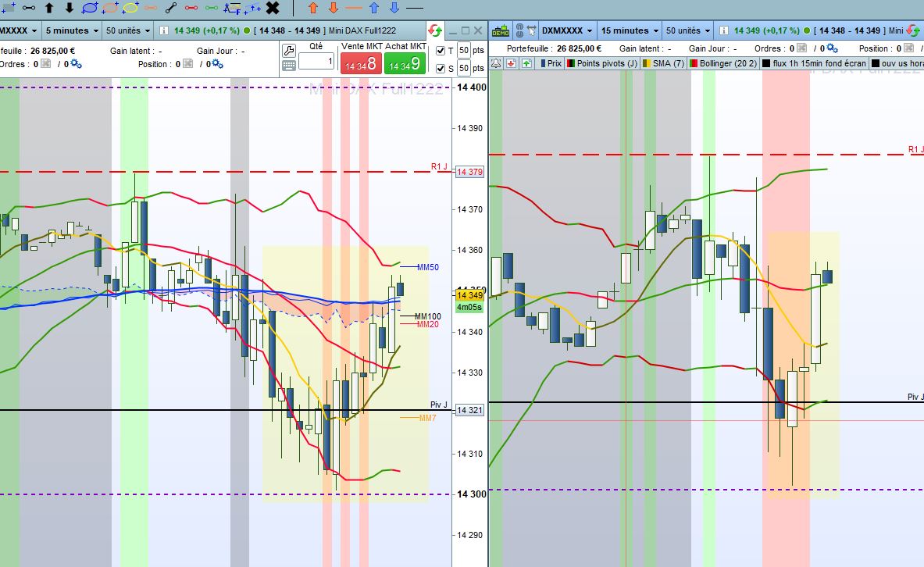Click the keyboard icon below wrench
The image size is (924, 567).
point(289,66)
